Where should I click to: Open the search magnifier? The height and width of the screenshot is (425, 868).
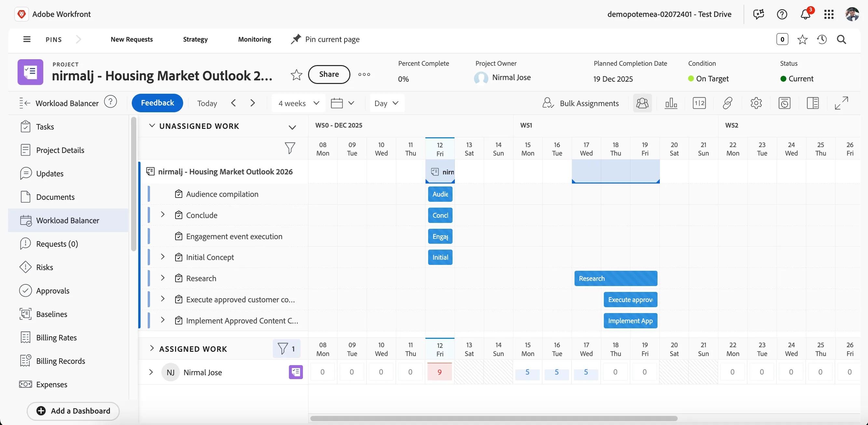point(841,39)
